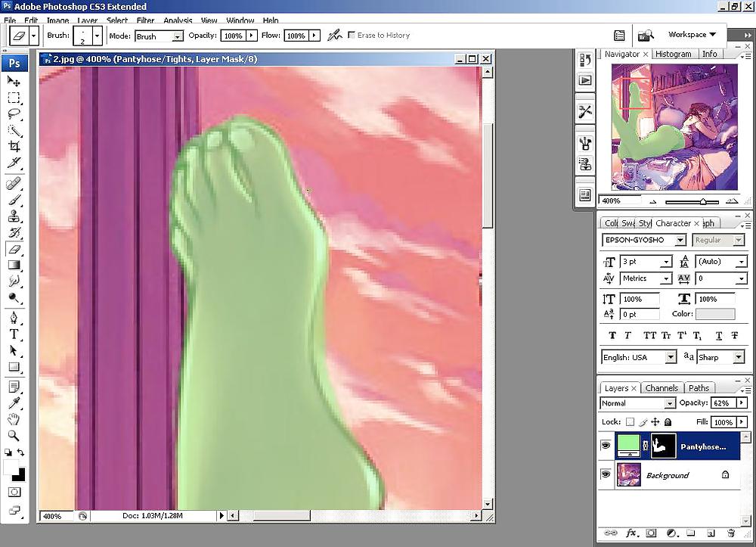Click the Character text Color swatch
The height and width of the screenshot is (547, 756).
[x=715, y=314]
